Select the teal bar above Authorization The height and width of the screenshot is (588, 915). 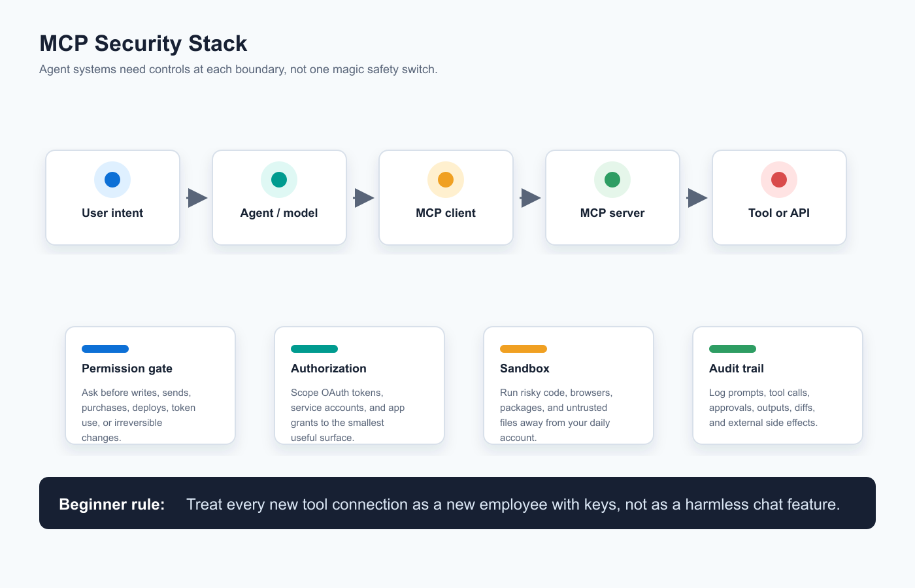click(x=314, y=349)
